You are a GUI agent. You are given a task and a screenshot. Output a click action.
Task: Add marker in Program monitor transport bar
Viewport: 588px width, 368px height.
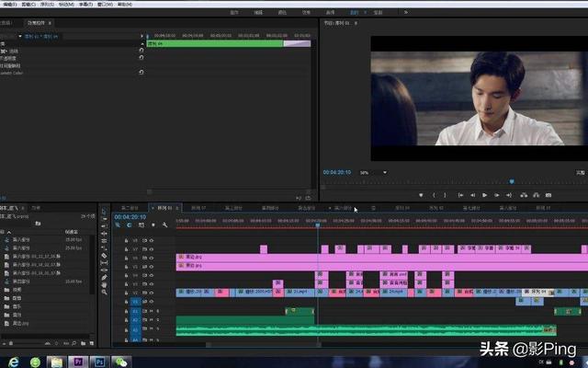(421, 195)
